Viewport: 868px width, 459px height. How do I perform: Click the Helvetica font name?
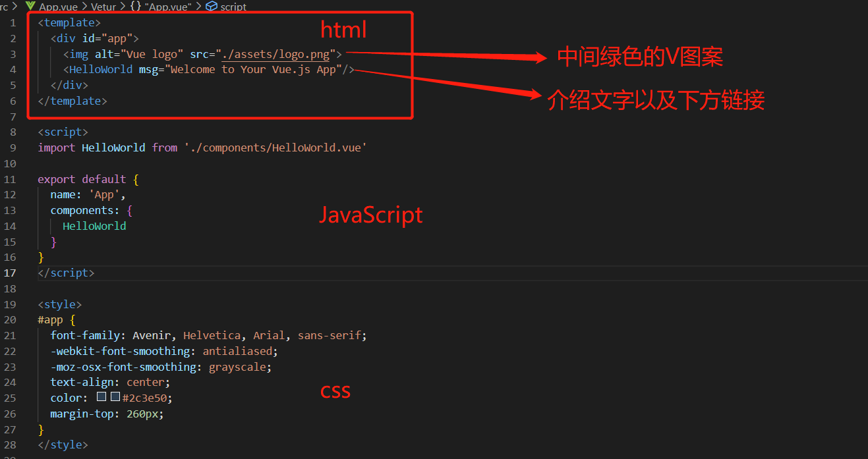212,335
